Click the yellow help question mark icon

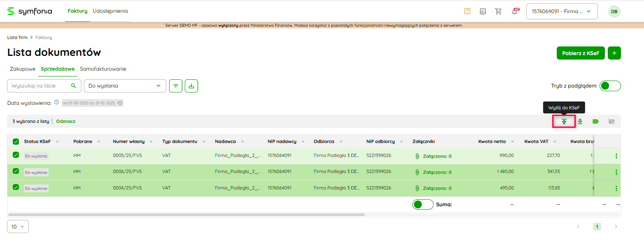tap(467, 12)
